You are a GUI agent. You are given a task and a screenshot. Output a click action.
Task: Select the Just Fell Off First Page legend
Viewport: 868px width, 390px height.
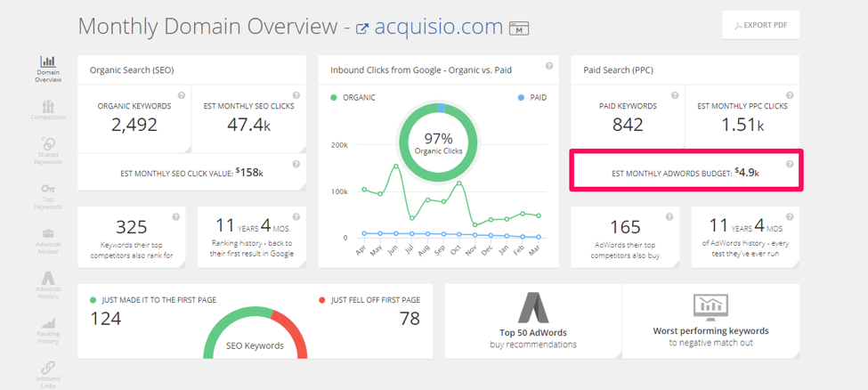point(369,300)
